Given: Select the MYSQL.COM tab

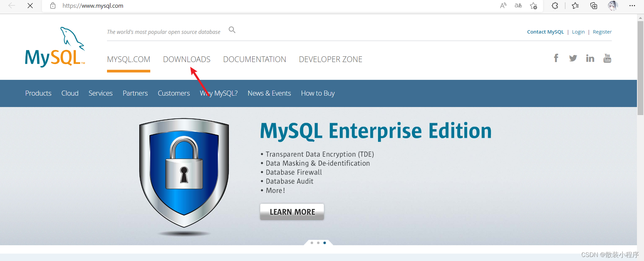Looking at the screenshot, I should (x=128, y=59).
